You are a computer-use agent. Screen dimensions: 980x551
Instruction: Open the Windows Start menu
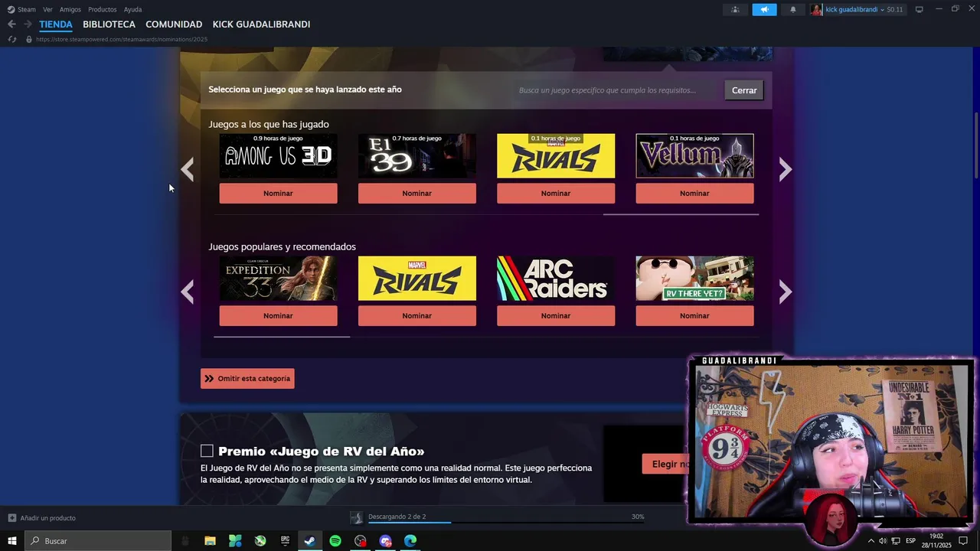[12, 541]
